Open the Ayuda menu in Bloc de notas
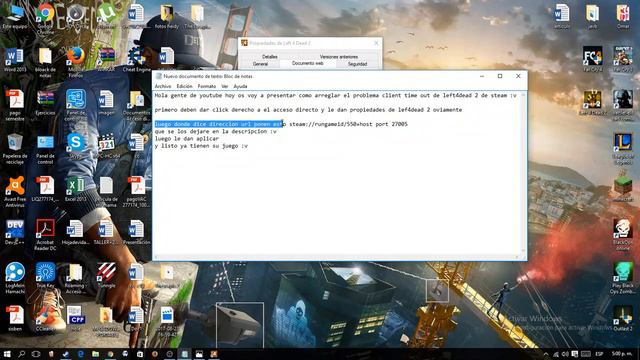 pyautogui.click(x=240, y=87)
